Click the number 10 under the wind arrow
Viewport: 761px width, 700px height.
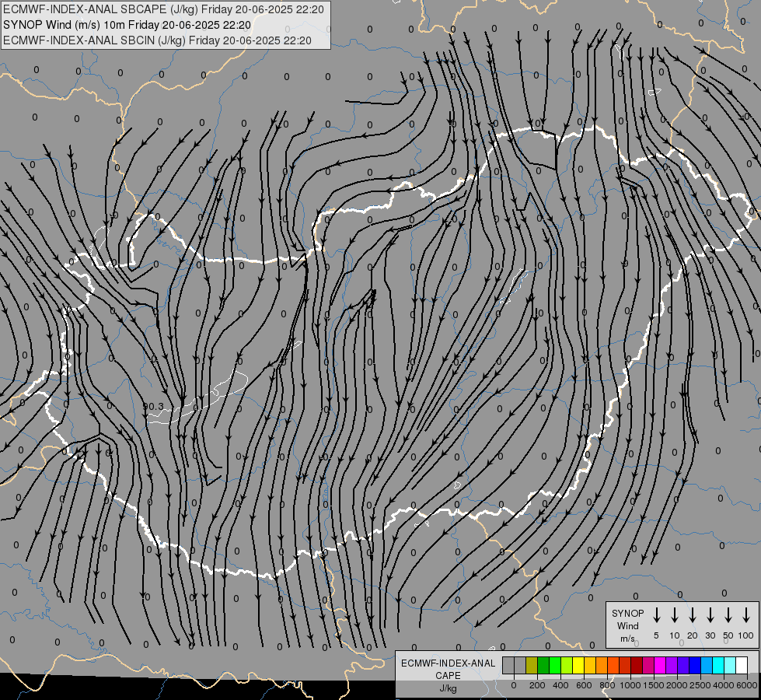[675, 635]
